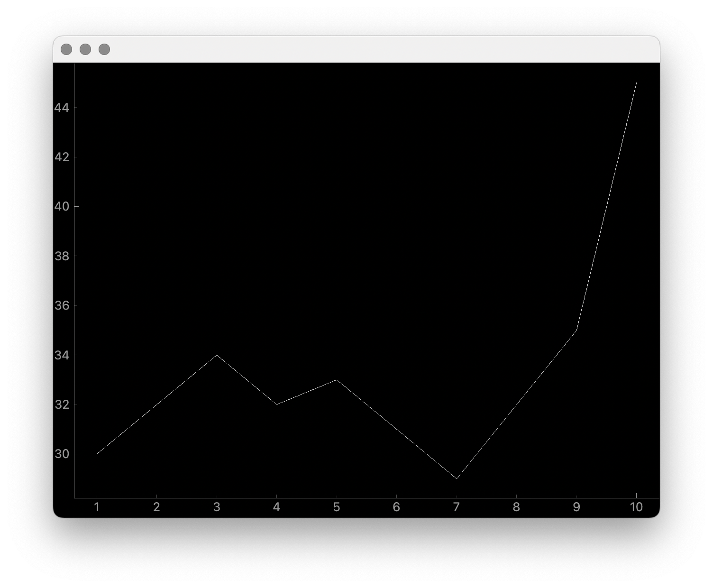Click the line's starting point at x=1
This screenshot has width=713, height=588.
(97, 454)
